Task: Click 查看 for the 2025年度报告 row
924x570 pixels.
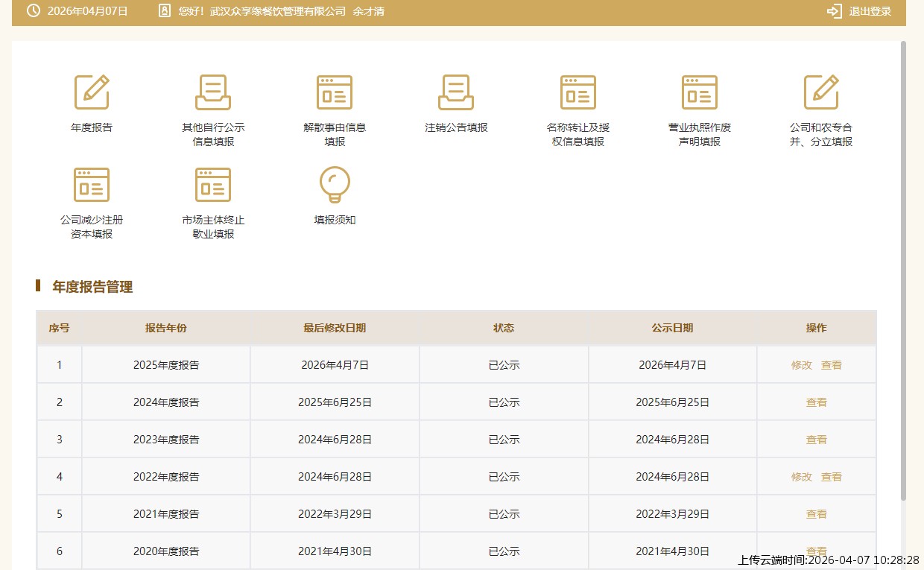Action: (832, 365)
